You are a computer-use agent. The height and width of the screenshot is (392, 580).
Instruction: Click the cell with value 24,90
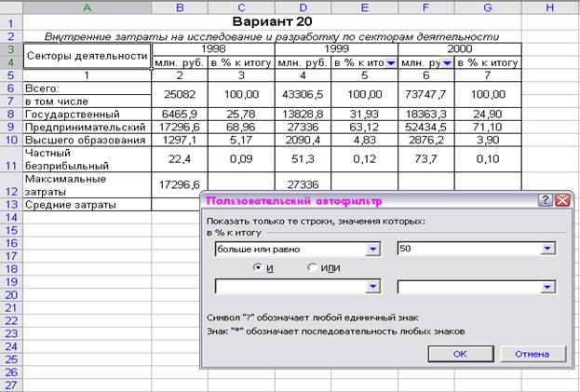click(488, 115)
